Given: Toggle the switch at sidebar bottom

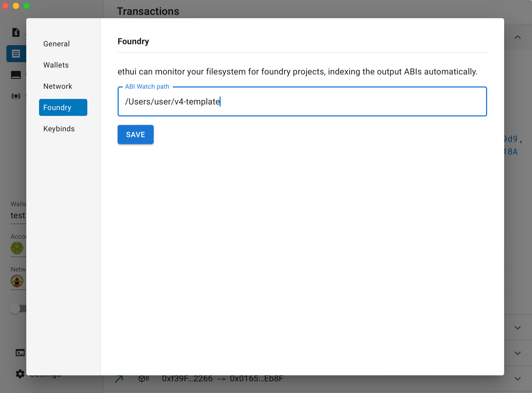Looking at the screenshot, I should click(x=18, y=309).
